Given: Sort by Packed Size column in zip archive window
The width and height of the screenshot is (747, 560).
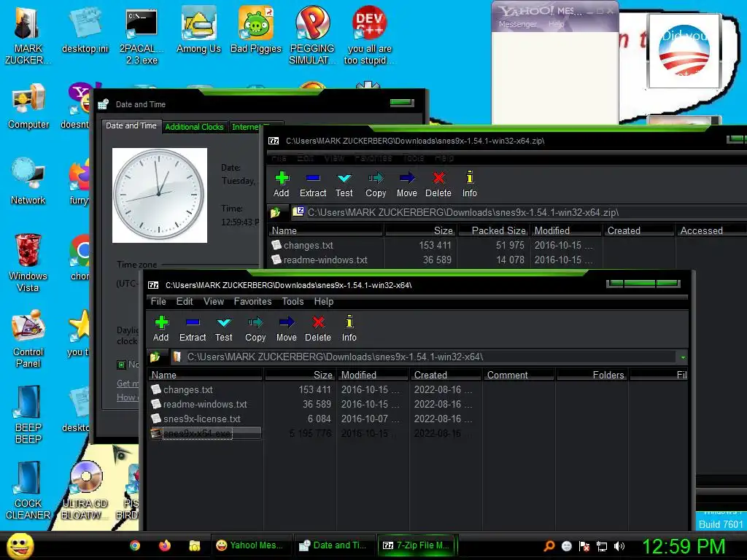Looking at the screenshot, I should click(x=494, y=230).
